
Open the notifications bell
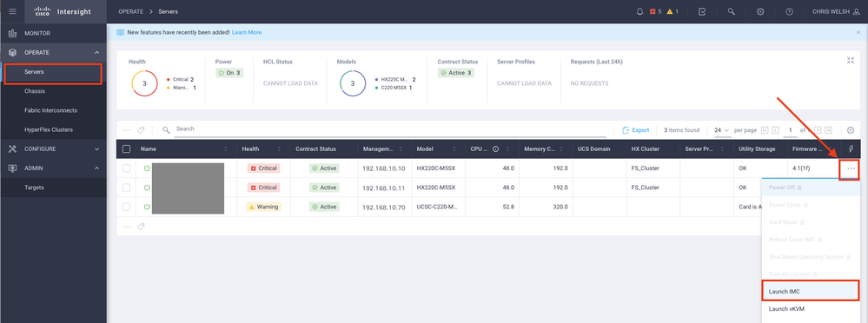tap(640, 11)
